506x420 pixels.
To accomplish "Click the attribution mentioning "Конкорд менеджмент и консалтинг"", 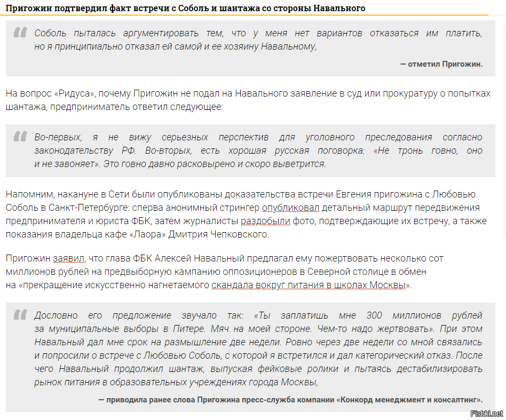I will click(x=290, y=400).
